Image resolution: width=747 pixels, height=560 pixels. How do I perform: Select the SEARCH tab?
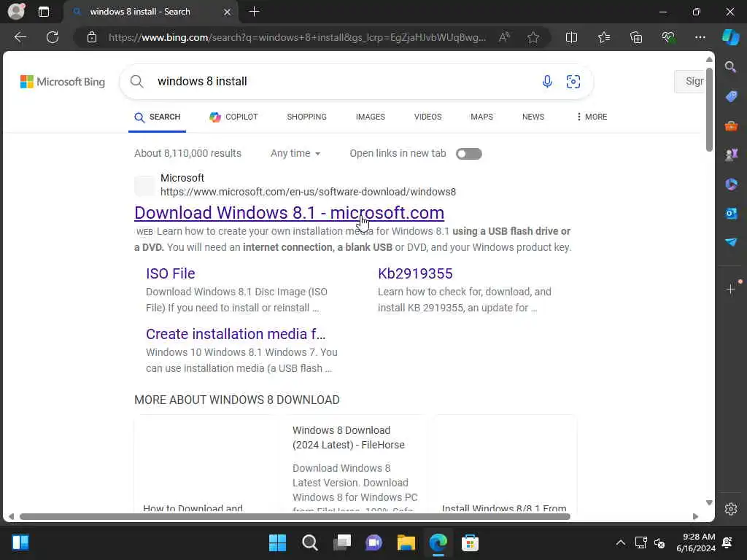pyautogui.click(x=158, y=117)
